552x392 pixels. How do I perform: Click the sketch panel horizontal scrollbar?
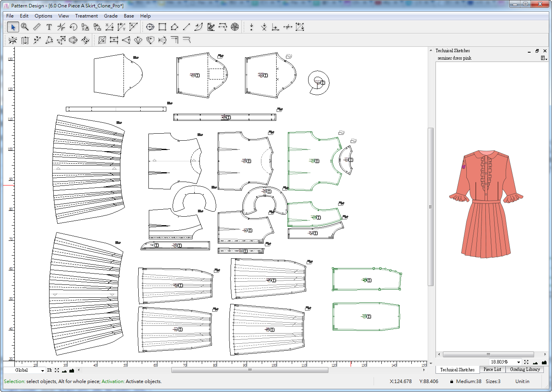click(488, 354)
